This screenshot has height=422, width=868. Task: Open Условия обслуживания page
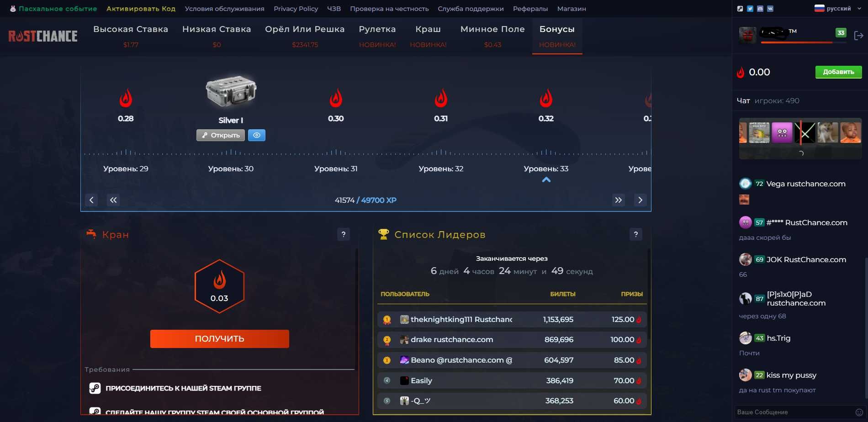point(224,9)
